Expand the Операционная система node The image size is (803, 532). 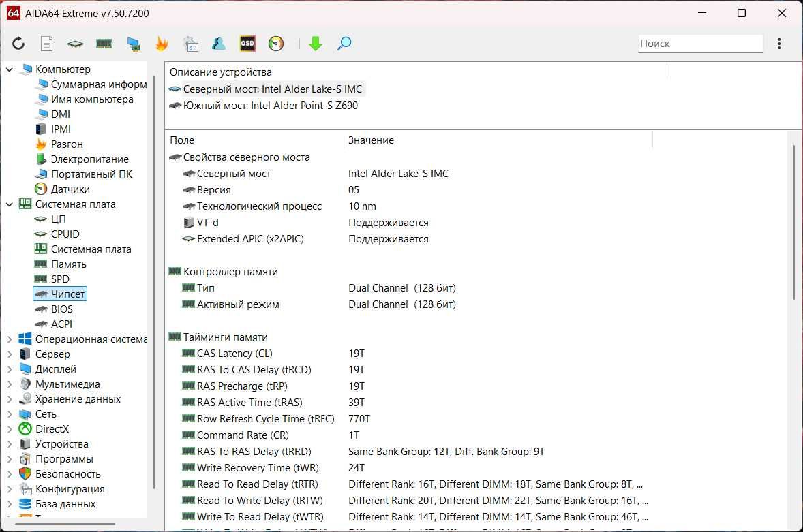tap(10, 339)
